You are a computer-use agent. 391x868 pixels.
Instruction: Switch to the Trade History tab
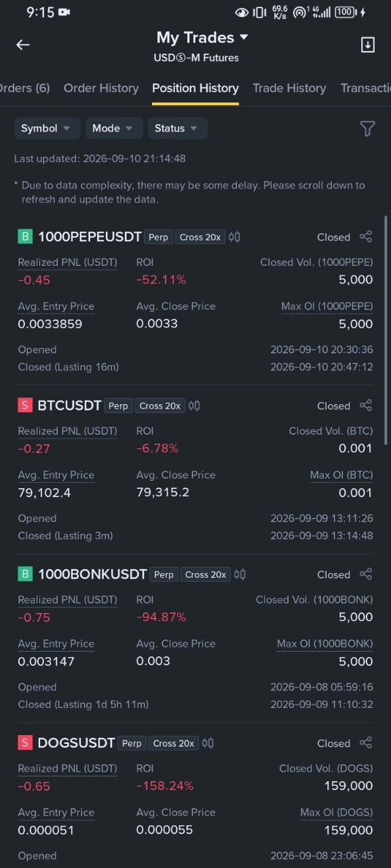(289, 88)
